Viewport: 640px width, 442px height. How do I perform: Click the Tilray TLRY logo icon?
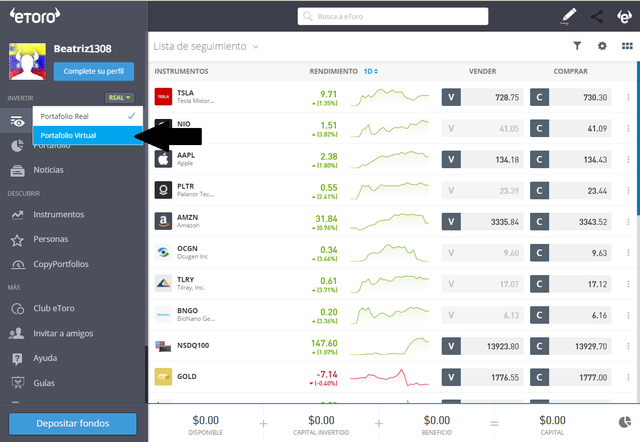click(163, 283)
